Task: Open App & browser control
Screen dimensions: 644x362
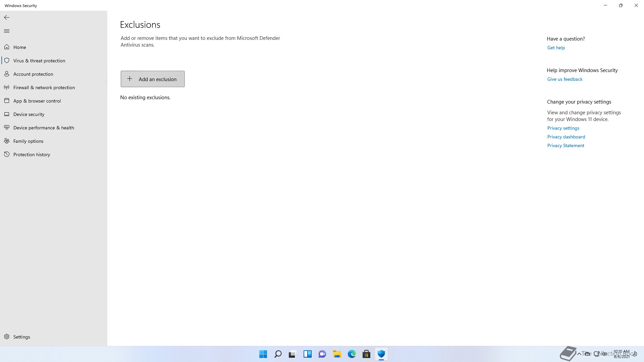Action: 54,101
